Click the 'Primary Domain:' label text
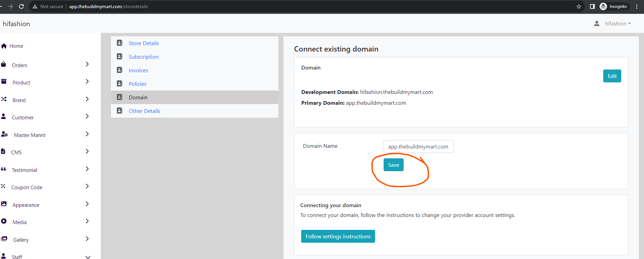Viewport: 644px width, 259px height. click(323, 103)
